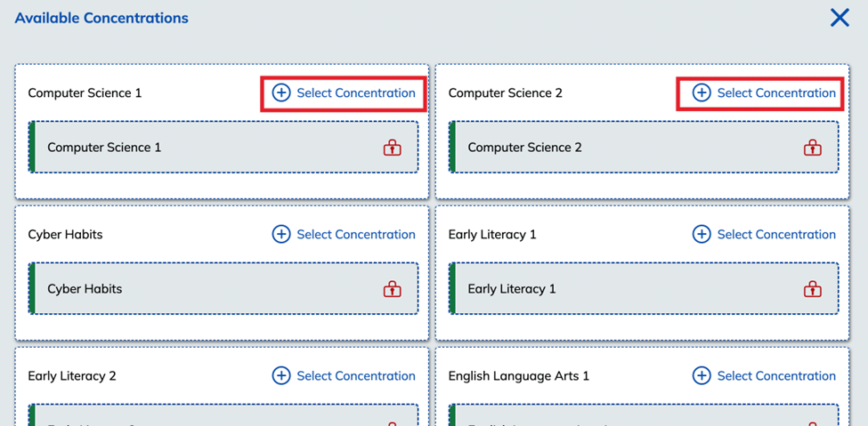Click the plus icon beside Cyber Habits
Viewport: 868px width, 426px height.
coord(281,235)
